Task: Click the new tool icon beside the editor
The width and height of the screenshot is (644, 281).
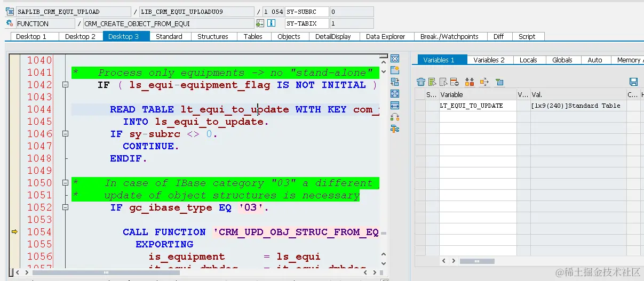Action: click(395, 70)
